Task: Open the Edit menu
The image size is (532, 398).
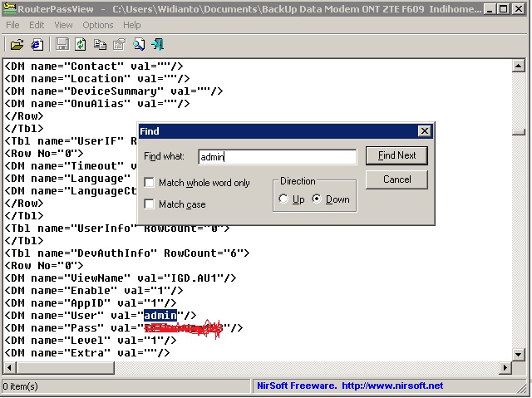Action: point(37,25)
